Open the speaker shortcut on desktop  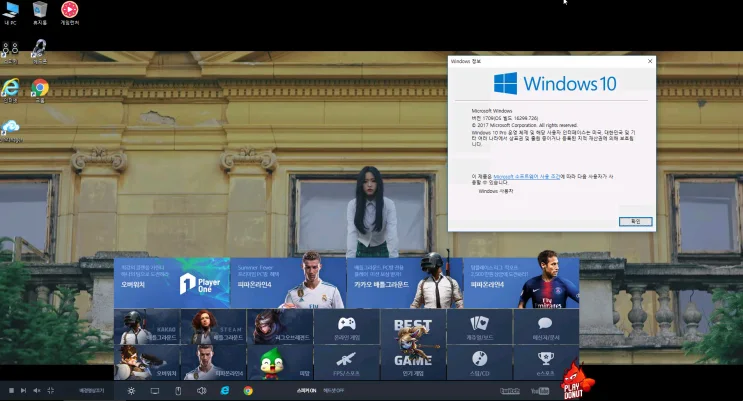[x=10, y=53]
